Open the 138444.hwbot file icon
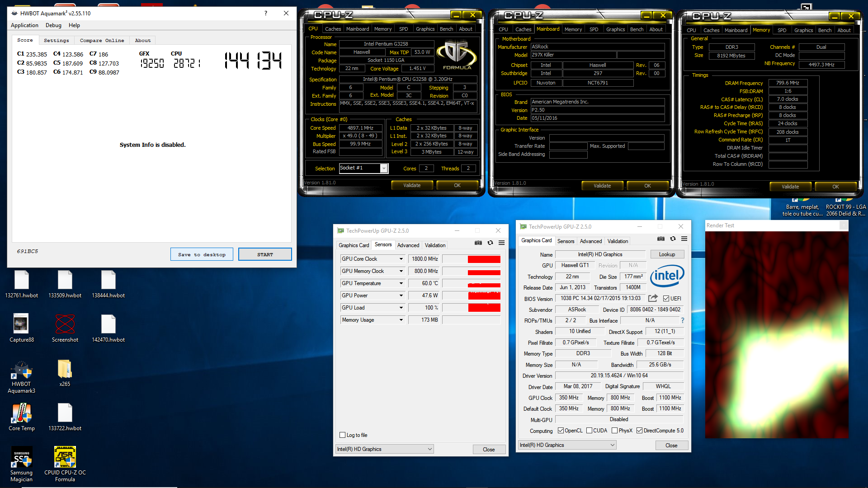The width and height of the screenshot is (868, 488). pos(108,284)
